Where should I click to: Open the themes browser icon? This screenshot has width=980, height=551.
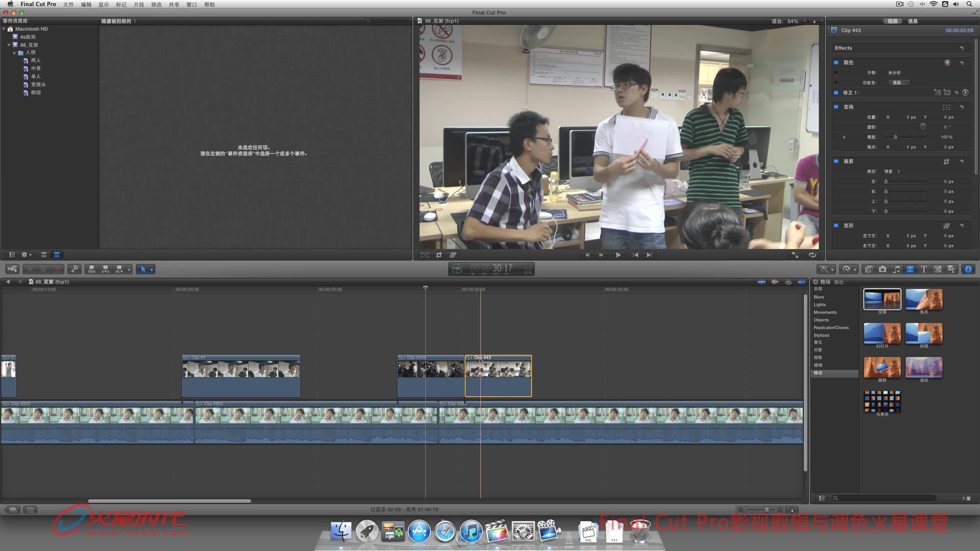tap(951, 269)
